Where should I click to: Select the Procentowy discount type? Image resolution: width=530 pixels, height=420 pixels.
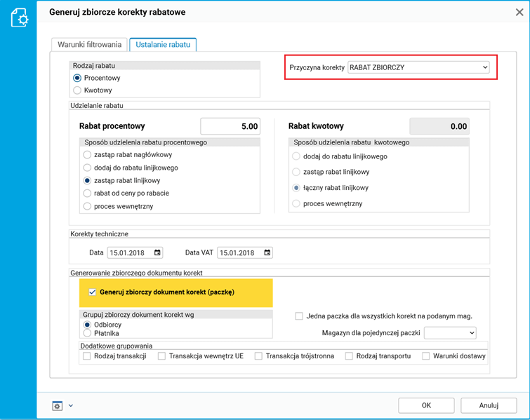click(x=77, y=78)
